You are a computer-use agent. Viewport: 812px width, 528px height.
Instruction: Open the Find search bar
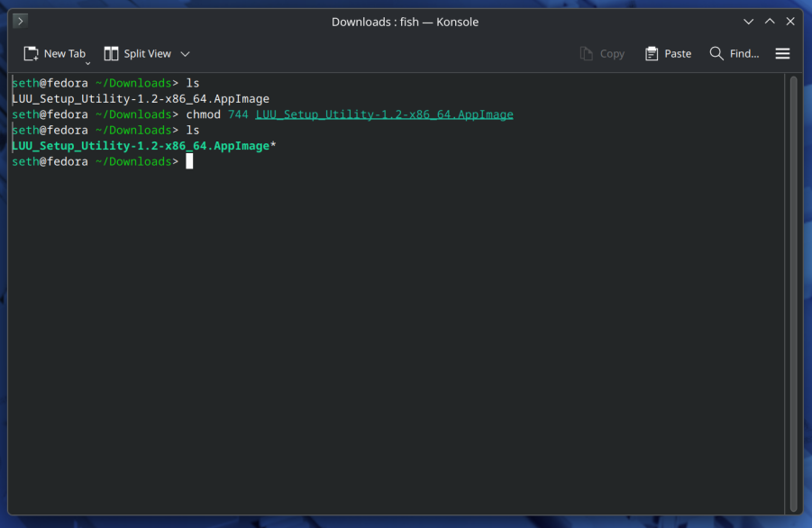coord(734,54)
